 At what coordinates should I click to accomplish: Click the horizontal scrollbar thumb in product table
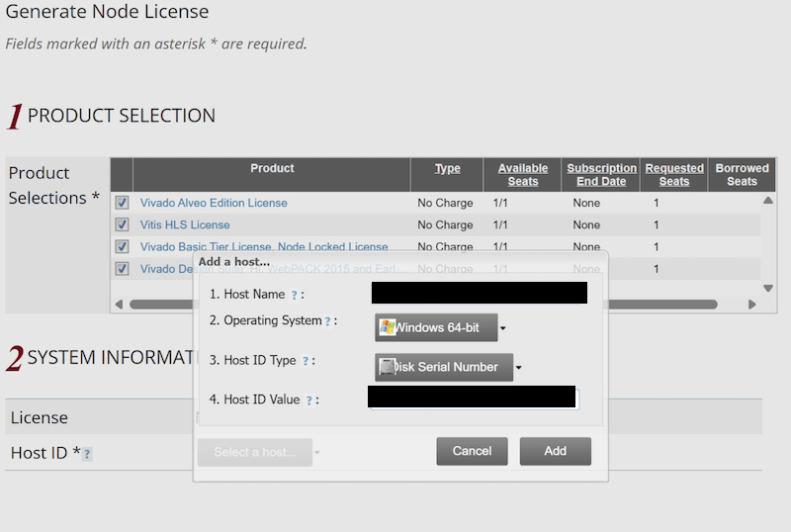[424, 305]
